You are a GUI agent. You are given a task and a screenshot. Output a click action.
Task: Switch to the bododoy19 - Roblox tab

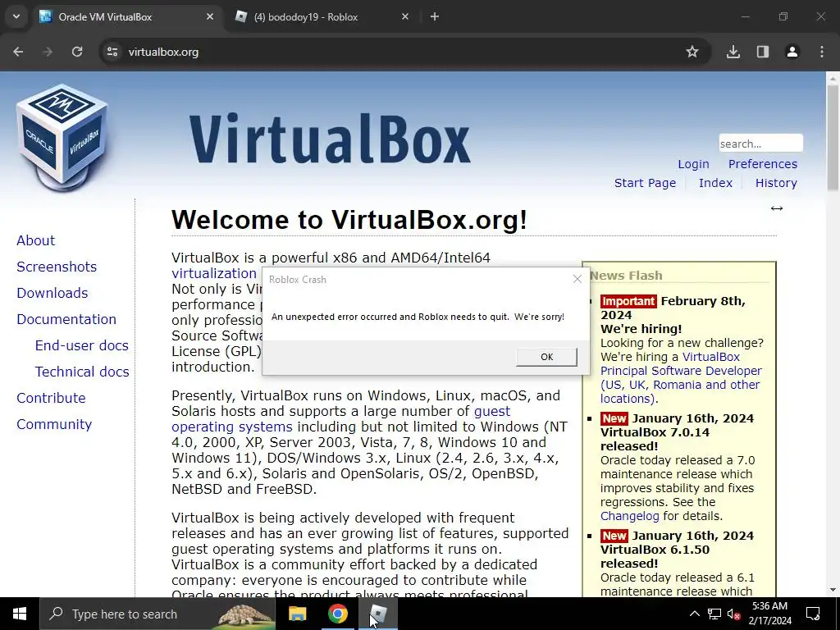[322, 16]
